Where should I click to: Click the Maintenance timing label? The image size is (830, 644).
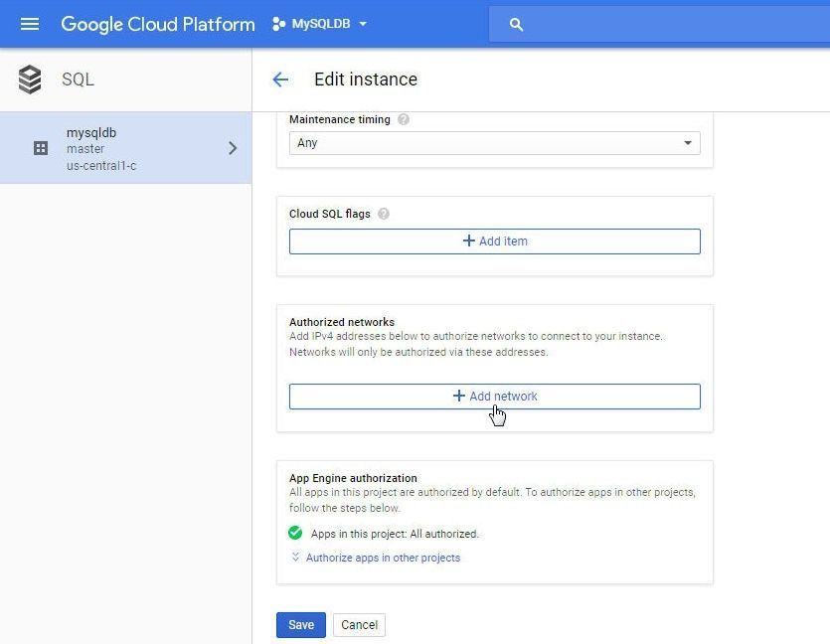[340, 119]
